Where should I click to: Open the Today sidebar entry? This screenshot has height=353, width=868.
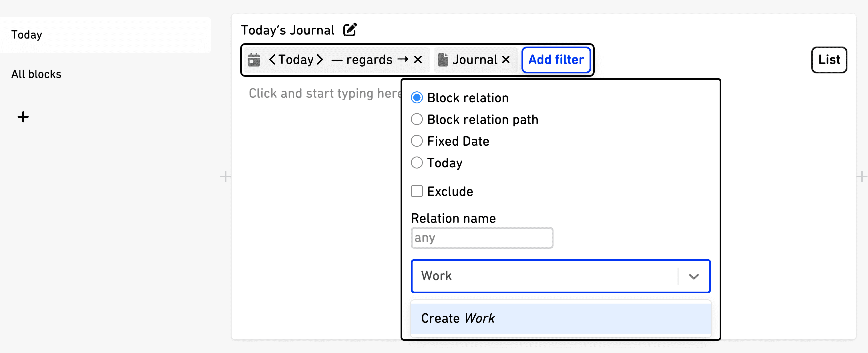(x=105, y=35)
